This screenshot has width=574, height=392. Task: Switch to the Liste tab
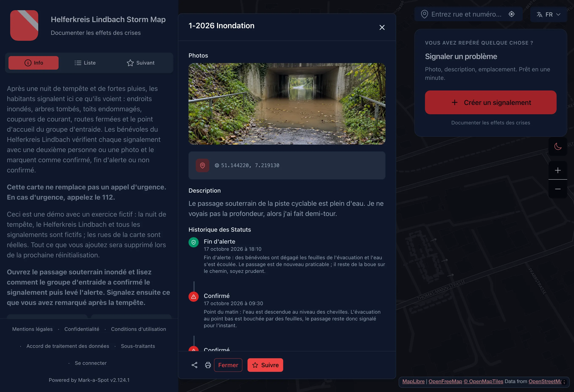click(85, 63)
